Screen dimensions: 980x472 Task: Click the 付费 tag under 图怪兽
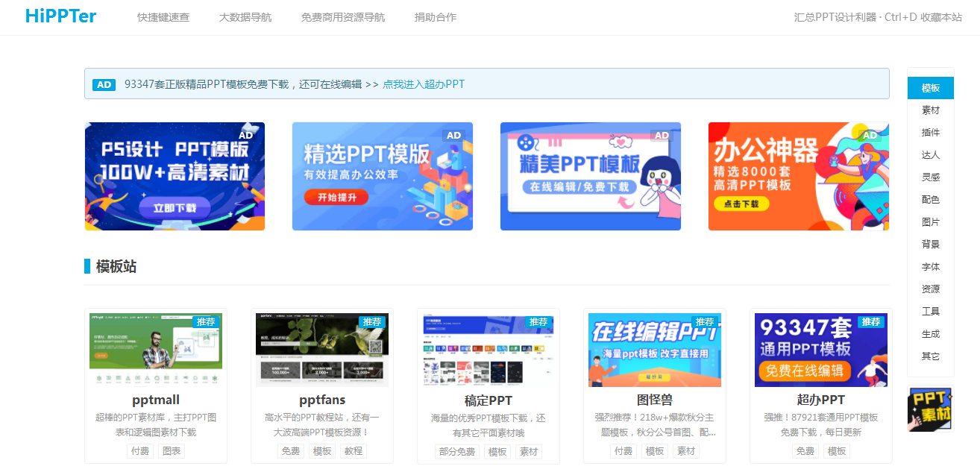pos(623,451)
